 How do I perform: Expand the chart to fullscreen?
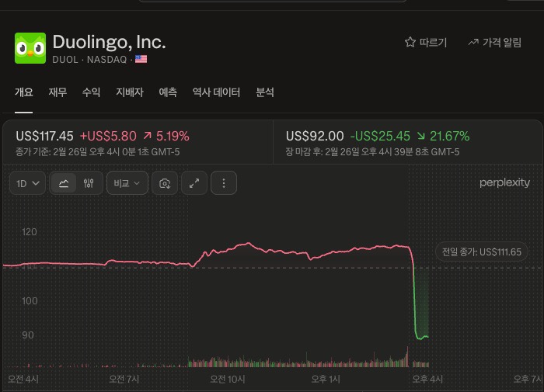pyautogui.click(x=194, y=183)
